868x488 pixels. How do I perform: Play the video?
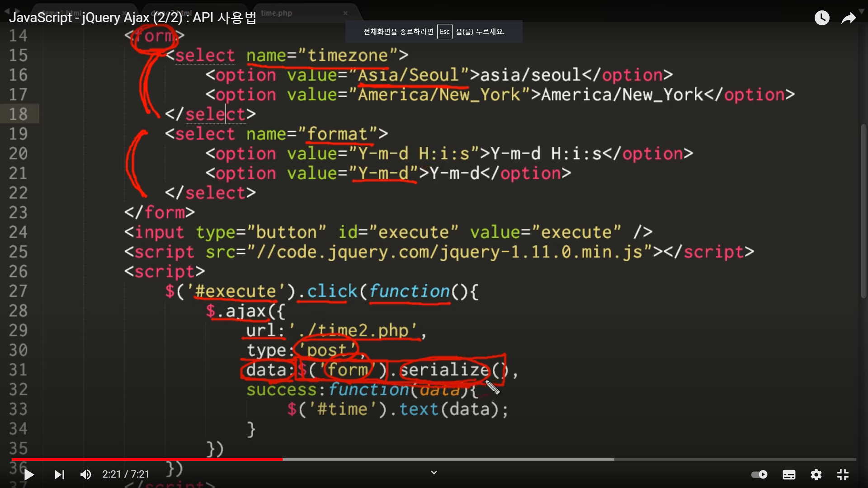(29, 474)
